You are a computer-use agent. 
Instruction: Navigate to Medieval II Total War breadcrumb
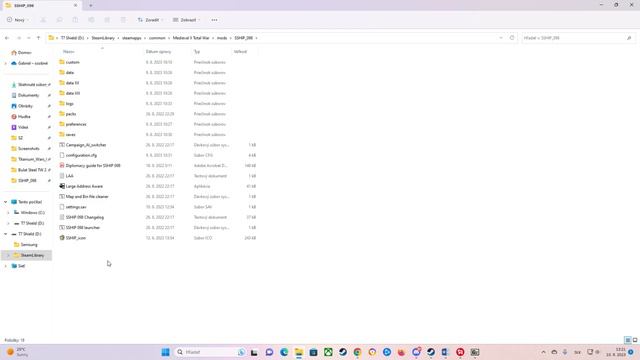191,38
